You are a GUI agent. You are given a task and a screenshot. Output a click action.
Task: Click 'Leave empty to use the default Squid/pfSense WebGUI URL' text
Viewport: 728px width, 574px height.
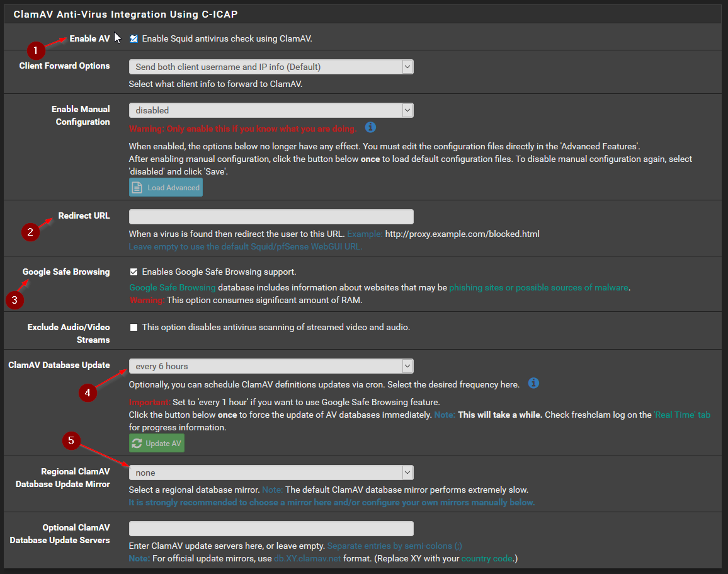246,246
